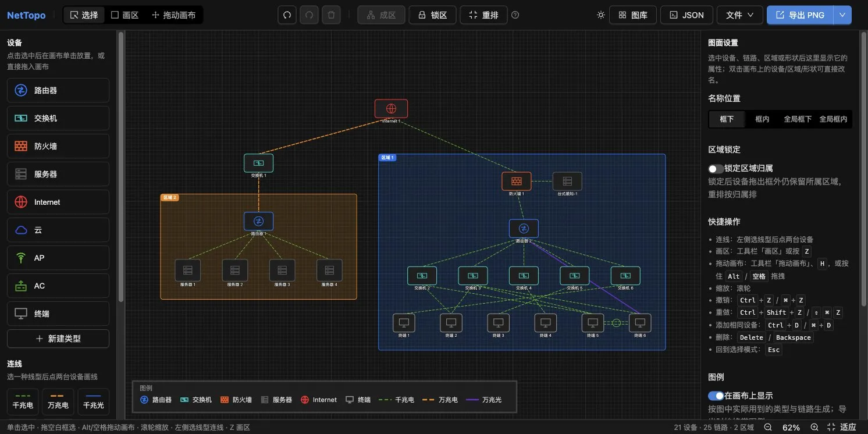Viewport: 868px width, 434px height.
Task: Click 导出 PNG export button
Action: coord(801,15)
